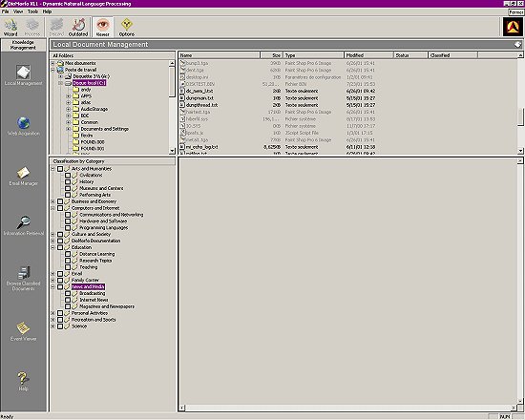Viewport: 525px width, 420px height.
Task: Check the Civilizations checkbox
Action: pyautogui.click(x=68, y=176)
